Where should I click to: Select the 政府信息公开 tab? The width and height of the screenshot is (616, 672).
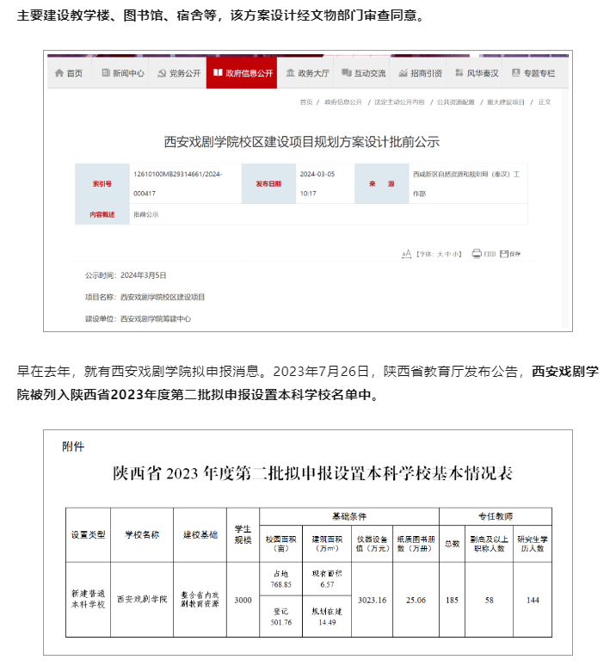pos(242,73)
